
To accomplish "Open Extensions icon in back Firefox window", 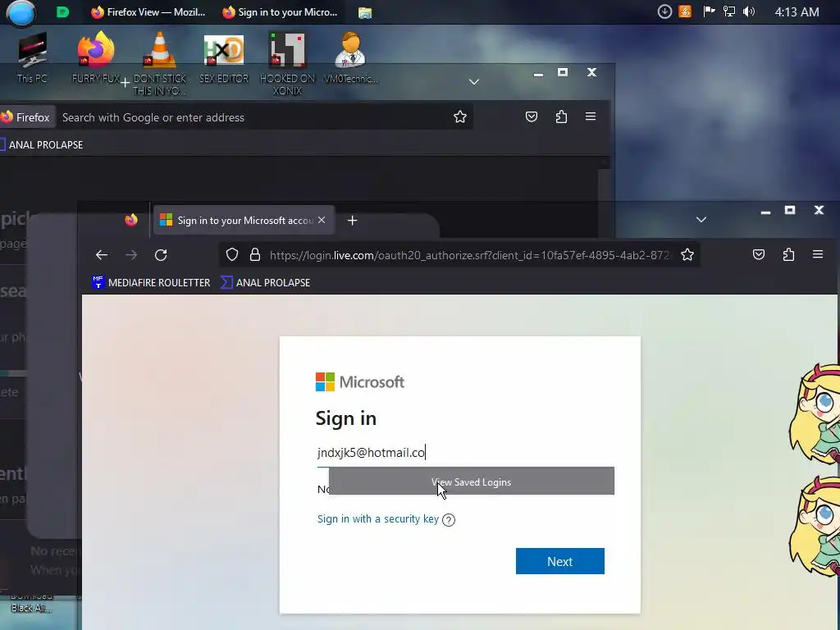I will point(561,116).
